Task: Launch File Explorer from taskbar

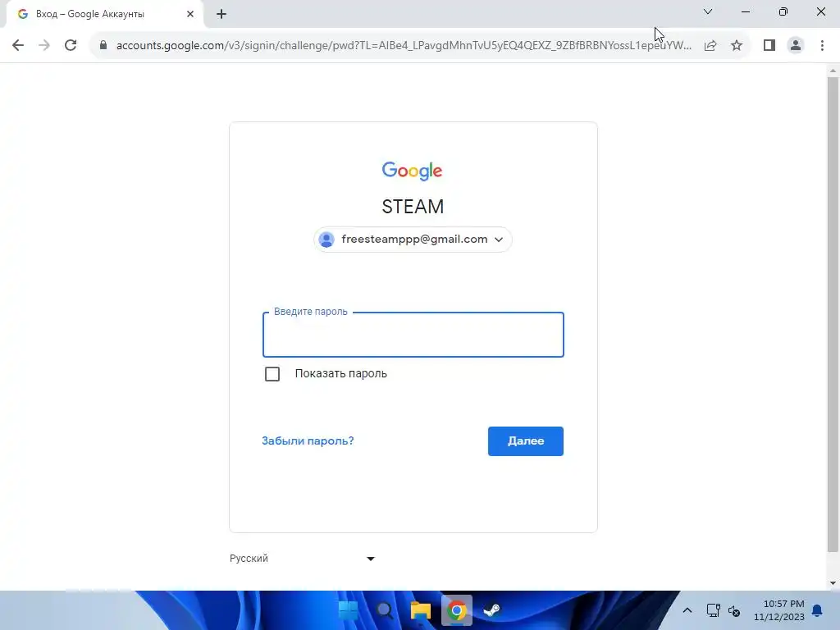Action: (421, 610)
